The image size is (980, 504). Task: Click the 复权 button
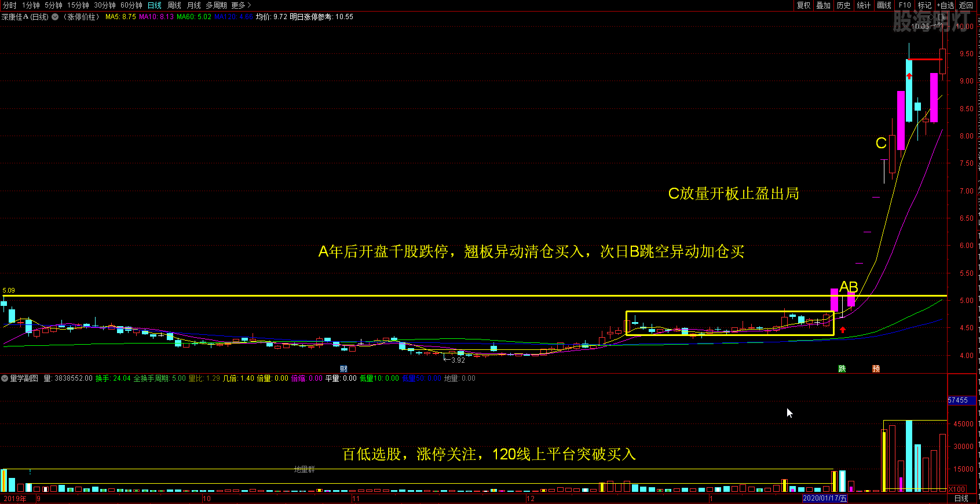click(804, 5)
